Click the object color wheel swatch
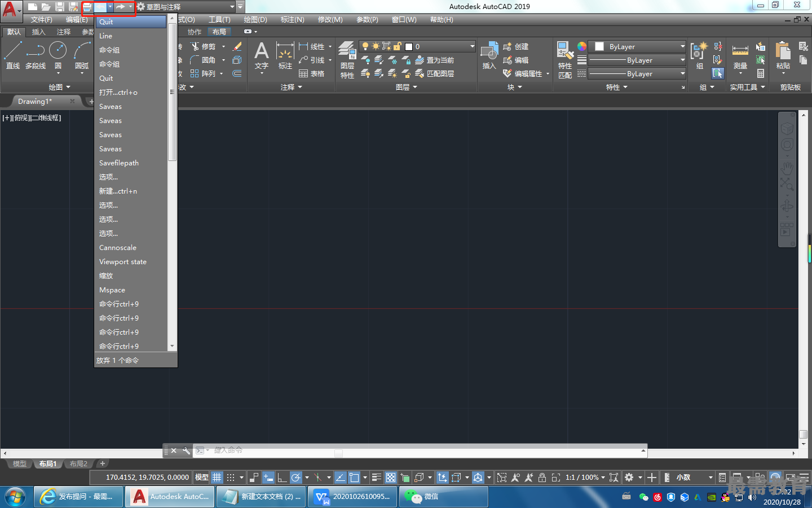Viewport: 812px width, 508px height. (582, 46)
